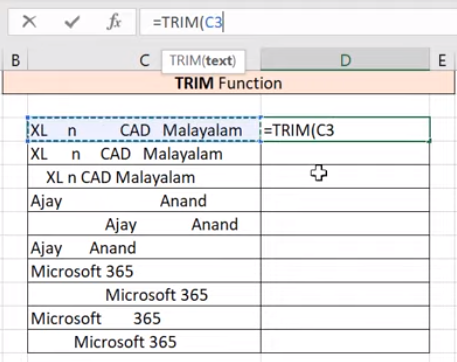
Task: Select column C header
Action: [144, 61]
